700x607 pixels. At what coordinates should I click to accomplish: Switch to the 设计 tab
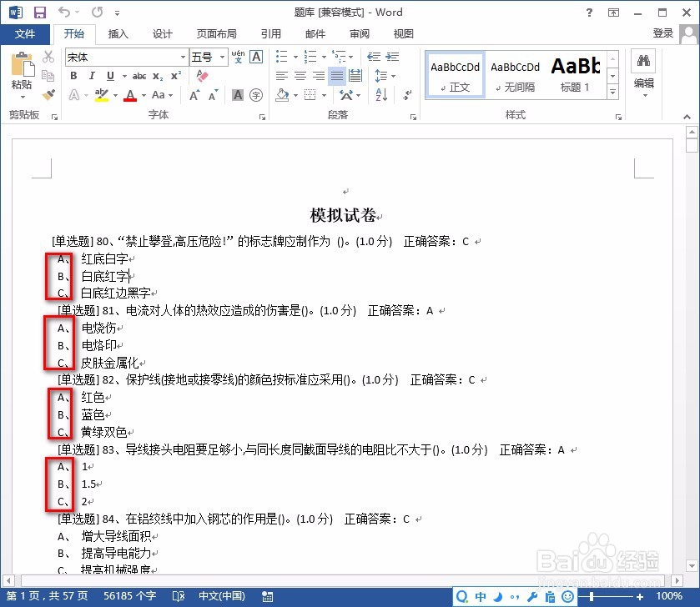[162, 34]
